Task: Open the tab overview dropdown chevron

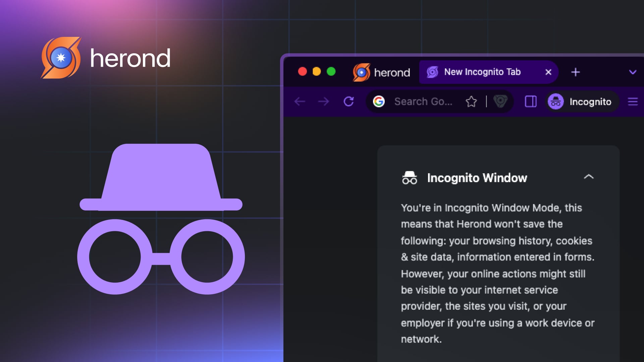Action: (632, 72)
